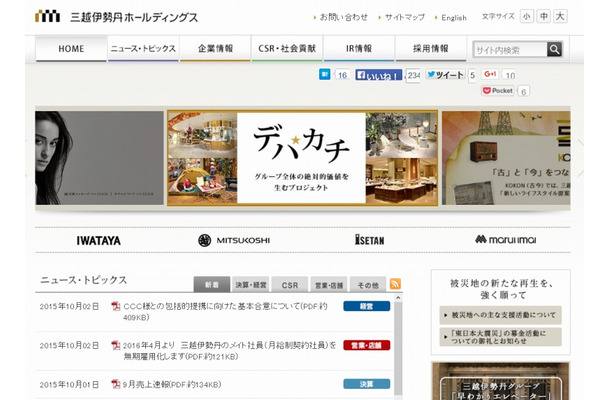
Task: Click the Twitter ツイート button
Action: coord(445,75)
